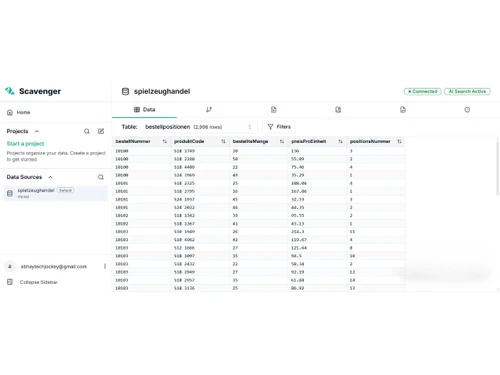Click the bestellteMenge column header
The height and width of the screenshot is (375, 500).
point(259,141)
